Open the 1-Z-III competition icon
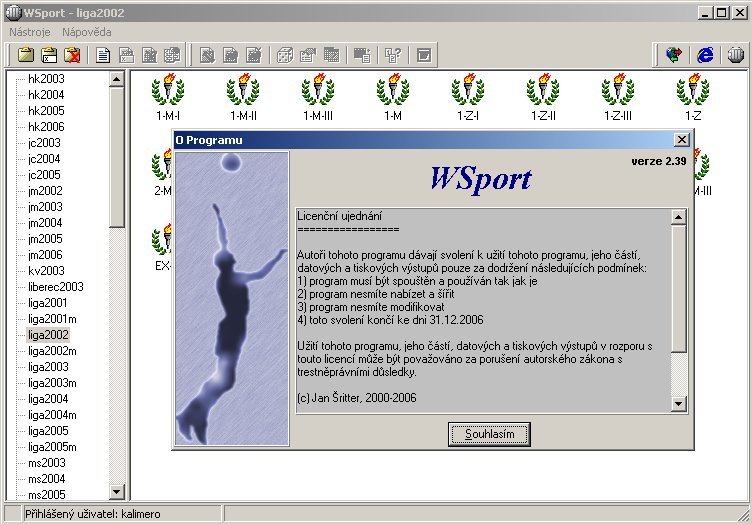This screenshot has height=524, width=752. pos(618,97)
